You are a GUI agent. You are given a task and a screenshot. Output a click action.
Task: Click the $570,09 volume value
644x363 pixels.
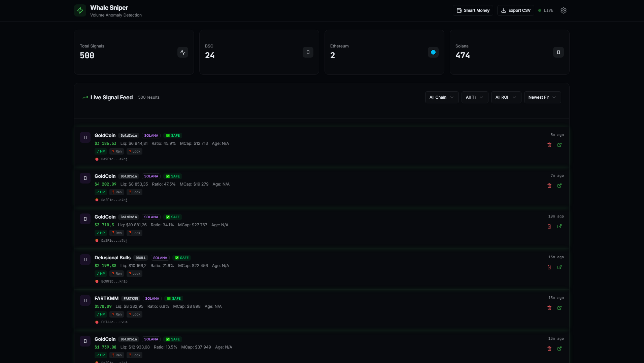click(x=103, y=306)
